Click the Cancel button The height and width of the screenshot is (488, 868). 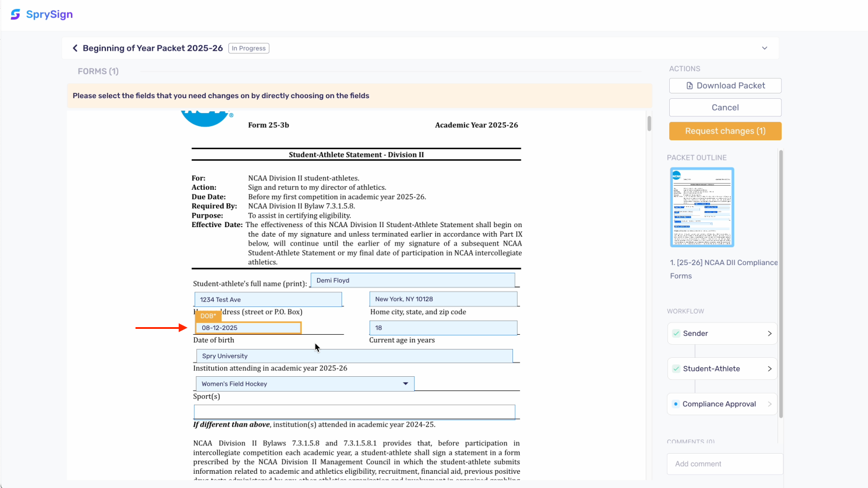click(x=725, y=107)
